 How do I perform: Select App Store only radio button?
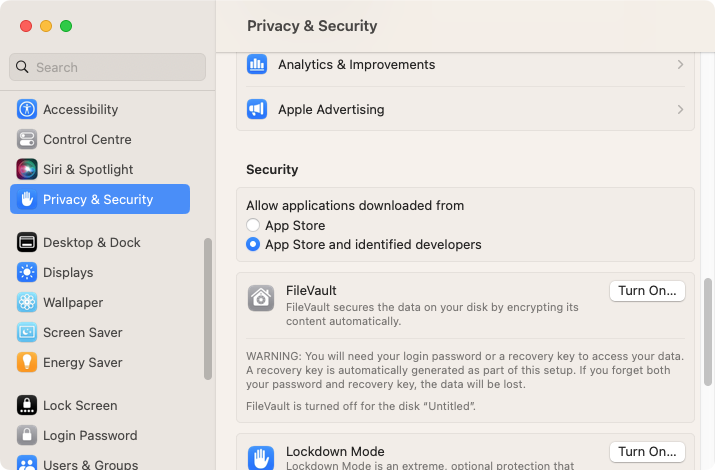click(x=253, y=225)
